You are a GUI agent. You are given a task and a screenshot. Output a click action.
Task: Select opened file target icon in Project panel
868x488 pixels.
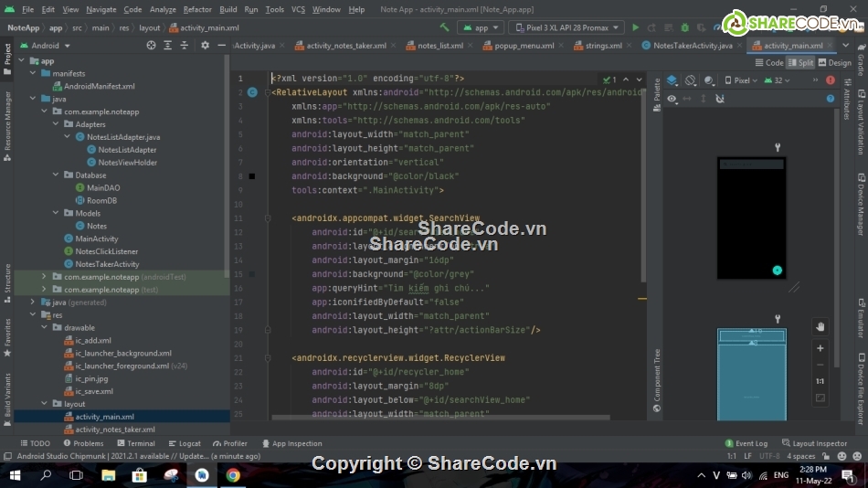(151, 45)
